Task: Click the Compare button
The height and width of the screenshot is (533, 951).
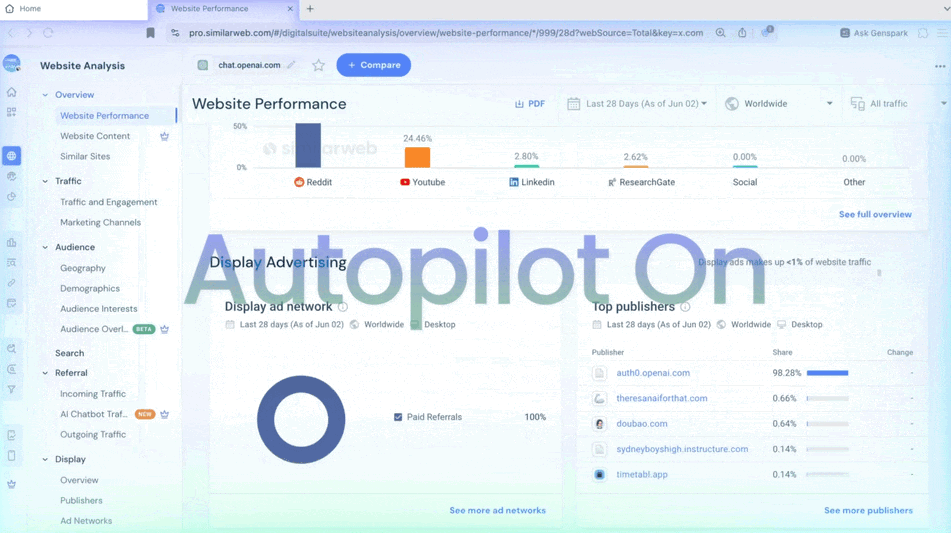Action: 374,65
